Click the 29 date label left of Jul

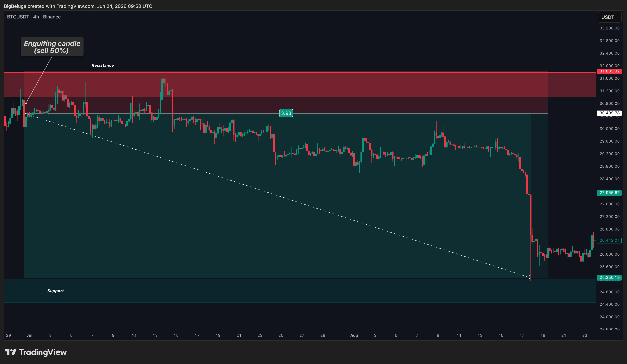[x=8, y=335]
